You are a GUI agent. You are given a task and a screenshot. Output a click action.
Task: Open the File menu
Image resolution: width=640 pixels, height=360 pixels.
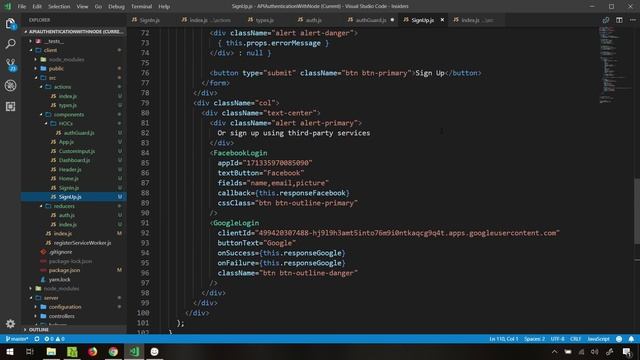coord(22,7)
